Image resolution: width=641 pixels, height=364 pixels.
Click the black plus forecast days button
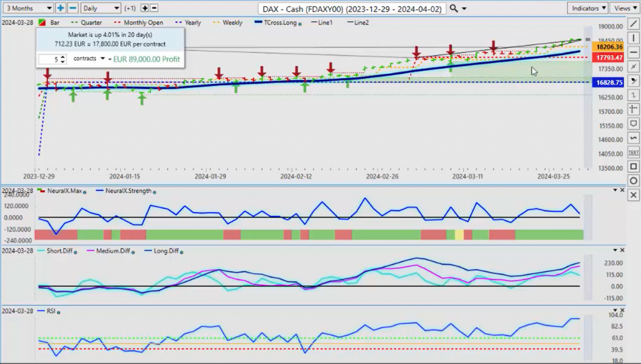tap(145, 8)
